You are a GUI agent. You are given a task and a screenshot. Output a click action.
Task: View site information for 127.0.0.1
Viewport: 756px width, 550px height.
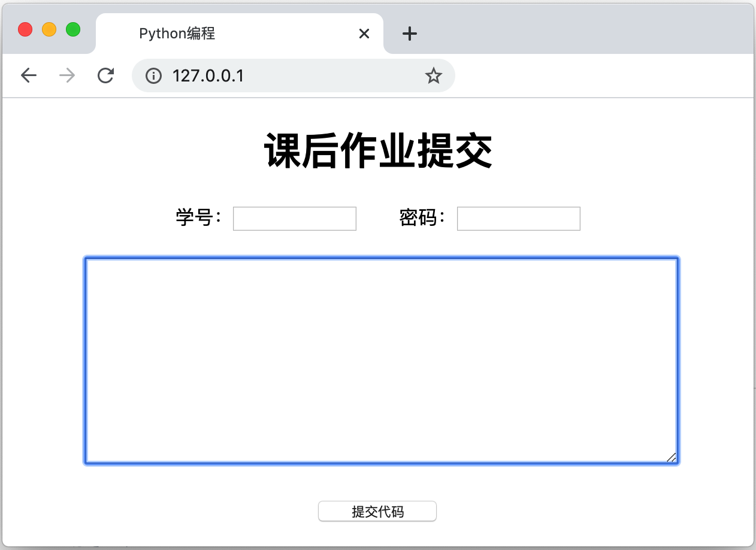(154, 75)
